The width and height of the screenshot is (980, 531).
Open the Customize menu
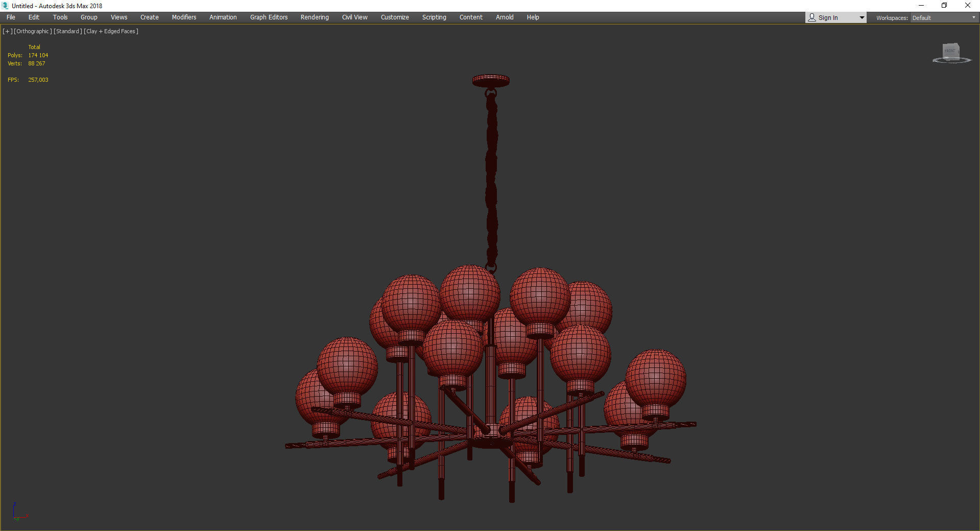coord(395,17)
